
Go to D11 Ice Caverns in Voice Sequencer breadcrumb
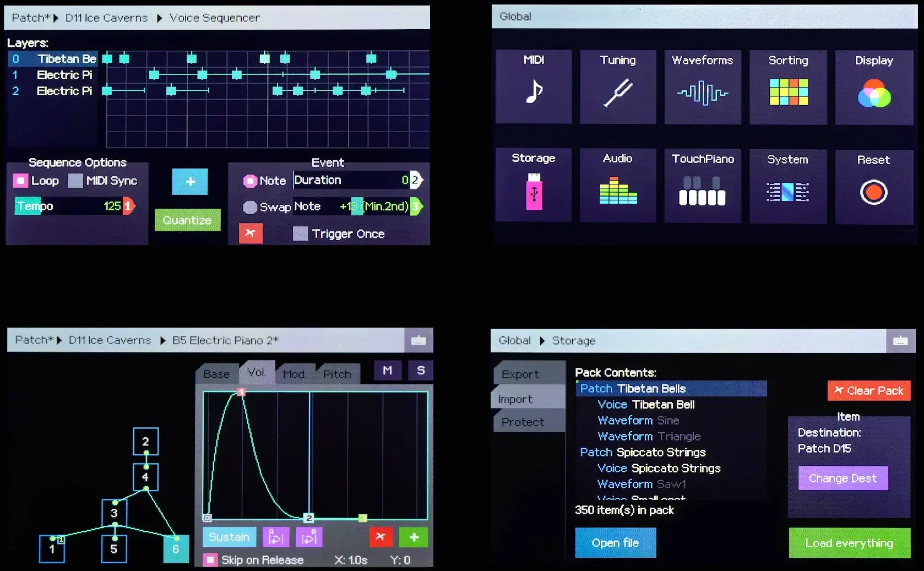(x=107, y=18)
